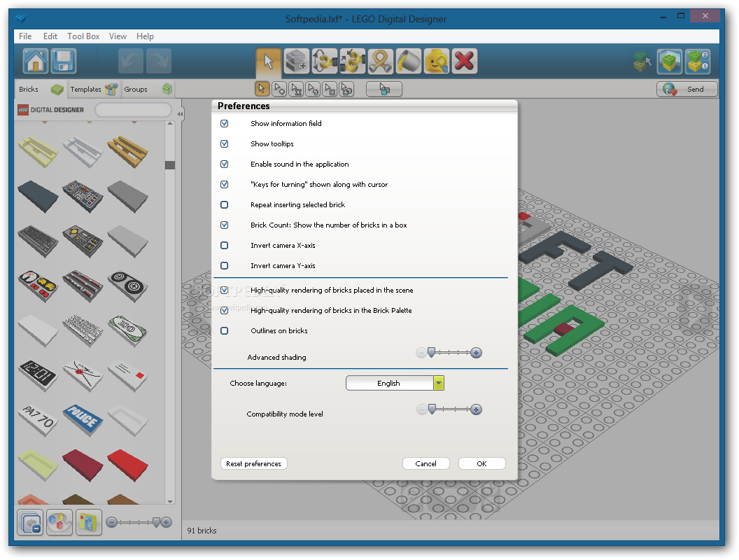Filter bricks by color icon
The width and height of the screenshot is (739, 560).
(x=59, y=522)
